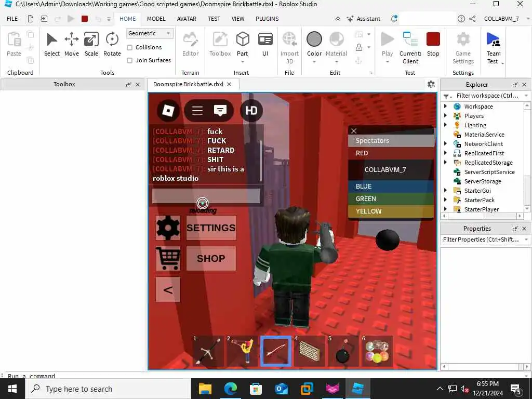Click the Filter workspace search field
The width and height of the screenshot is (532, 399).
(x=487, y=96)
